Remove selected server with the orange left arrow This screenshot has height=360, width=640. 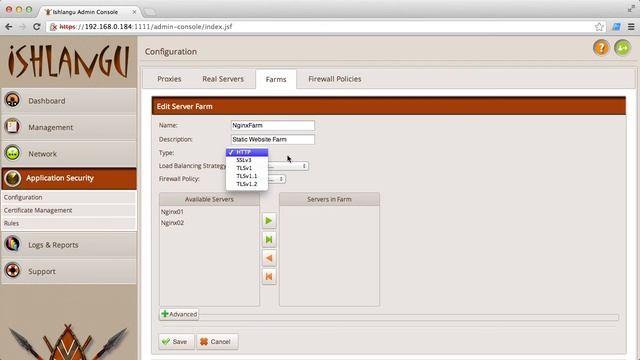[x=269, y=258]
